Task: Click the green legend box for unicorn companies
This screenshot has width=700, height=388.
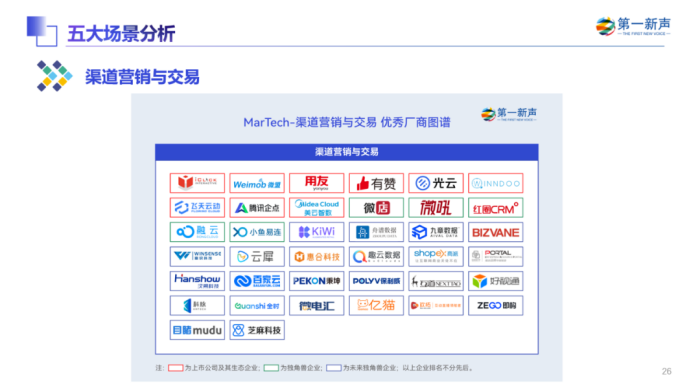Action: pyautogui.click(x=271, y=368)
